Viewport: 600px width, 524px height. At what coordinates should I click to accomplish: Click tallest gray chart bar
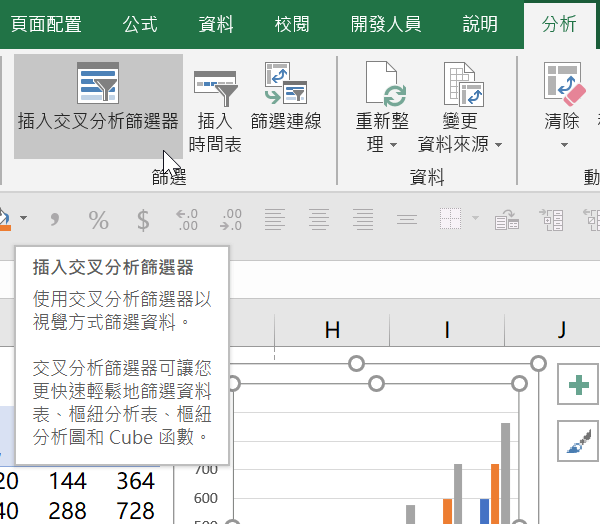click(x=505, y=473)
